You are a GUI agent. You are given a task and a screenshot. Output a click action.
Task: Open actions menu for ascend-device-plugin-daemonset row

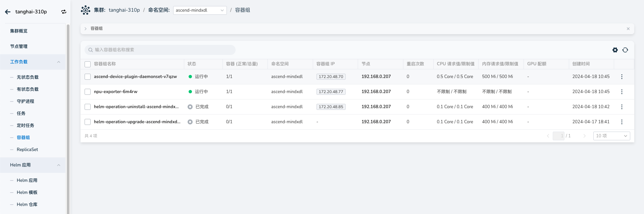pyautogui.click(x=622, y=77)
